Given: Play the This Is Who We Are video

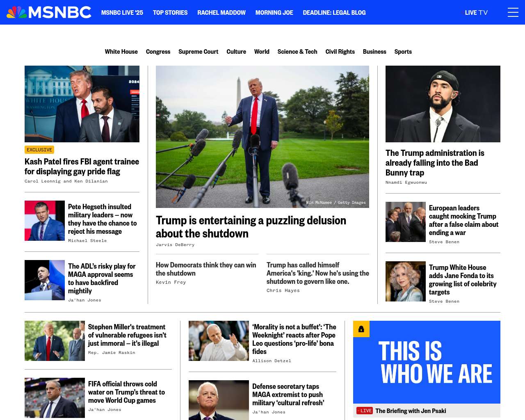Looking at the screenshot, I should (427, 362).
